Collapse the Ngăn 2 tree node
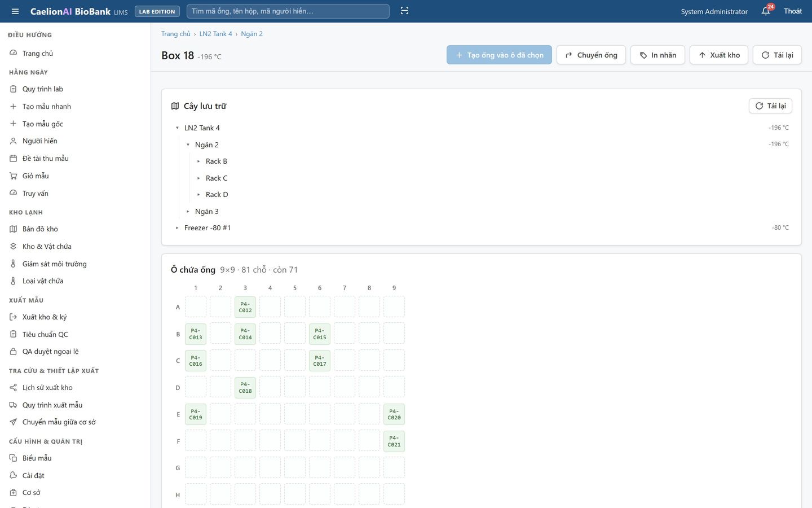The width and height of the screenshot is (812, 508). pyautogui.click(x=188, y=145)
